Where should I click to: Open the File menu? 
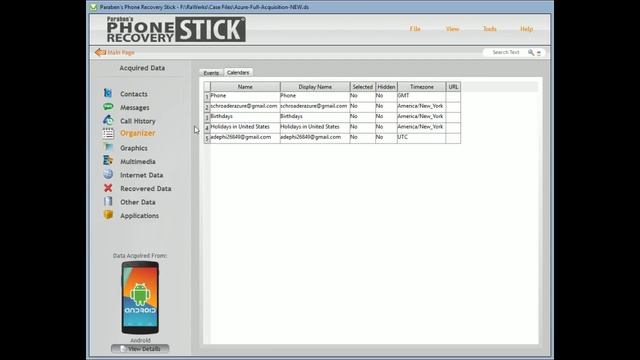[415, 29]
